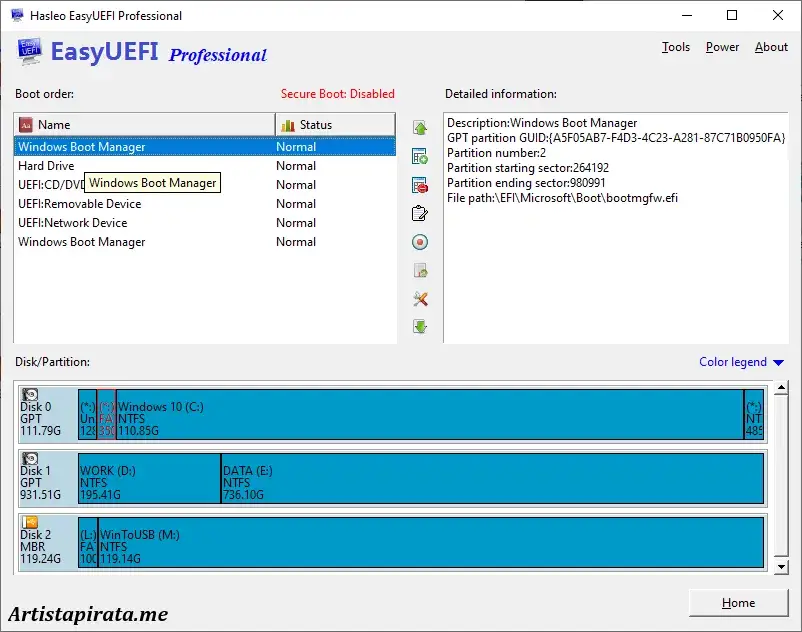Open the Power menu
Image resolution: width=802 pixels, height=632 pixels.
[722, 46]
